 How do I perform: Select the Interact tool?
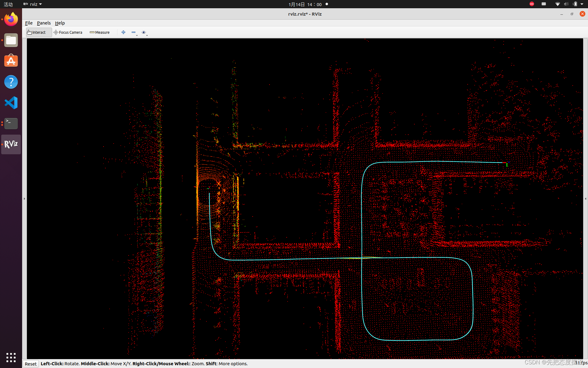click(x=39, y=32)
